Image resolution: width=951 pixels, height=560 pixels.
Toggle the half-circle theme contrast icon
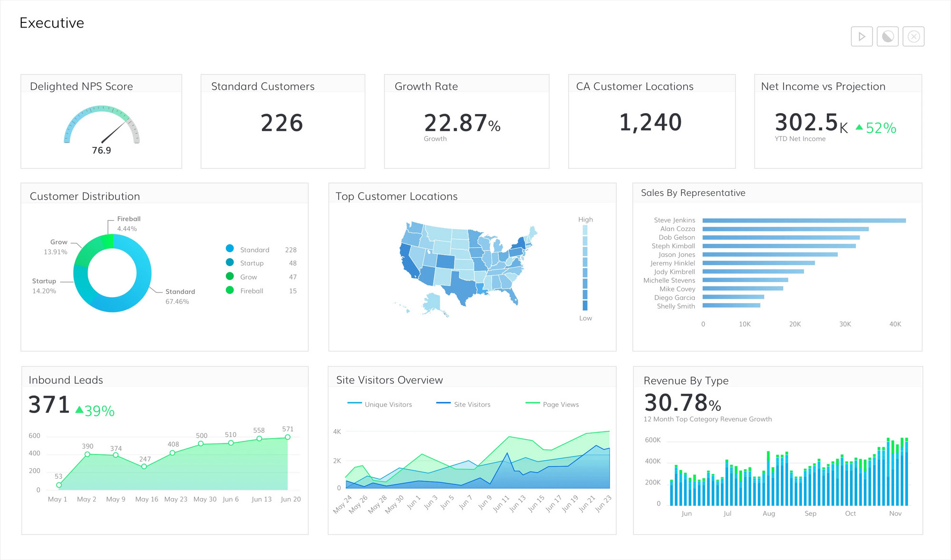(x=887, y=36)
